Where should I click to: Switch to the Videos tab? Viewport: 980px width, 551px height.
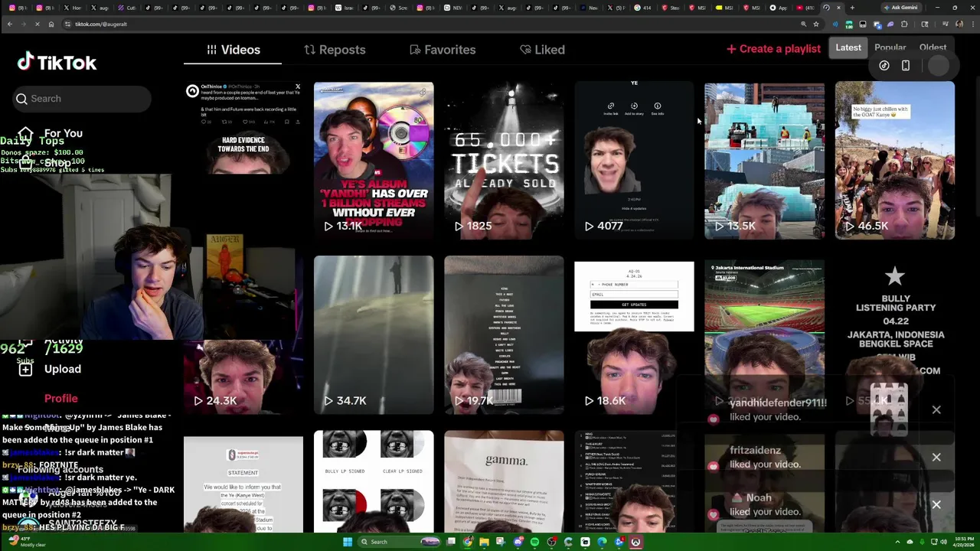233,50
